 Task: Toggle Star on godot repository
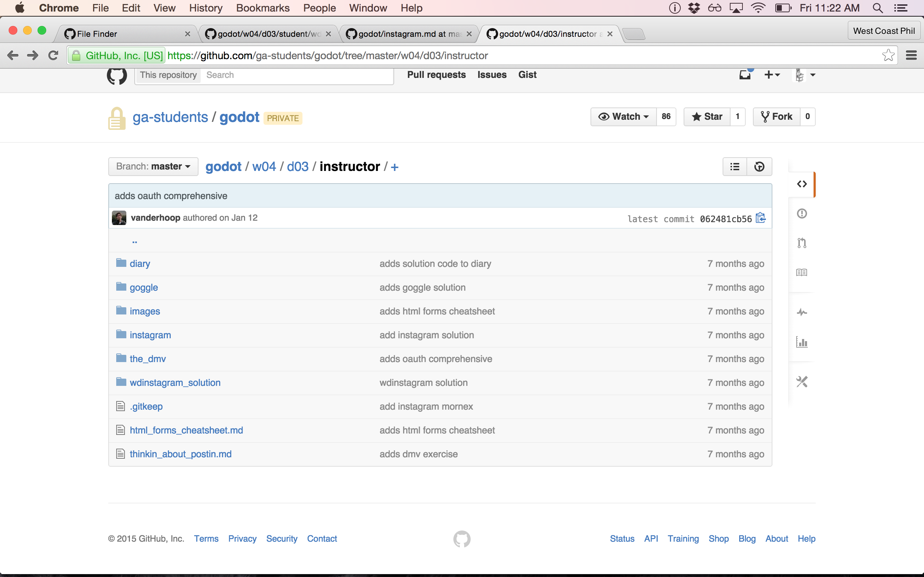pyautogui.click(x=707, y=117)
